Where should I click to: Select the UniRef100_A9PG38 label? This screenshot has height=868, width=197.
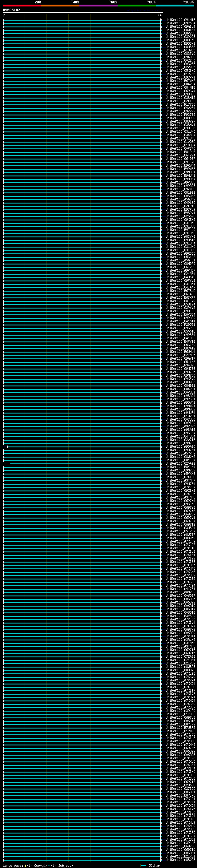click(x=180, y=183)
